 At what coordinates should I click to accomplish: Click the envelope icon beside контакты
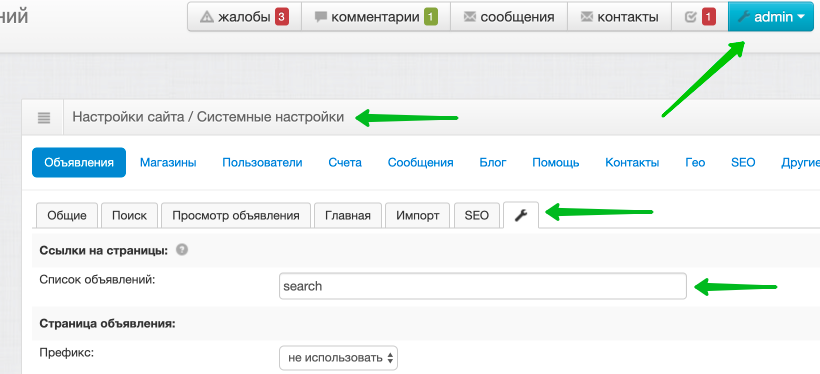587,17
